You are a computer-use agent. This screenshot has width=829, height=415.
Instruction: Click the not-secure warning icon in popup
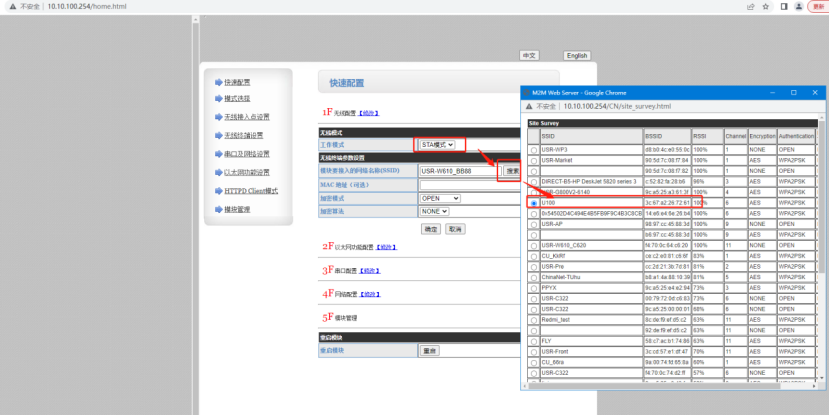[530, 105]
